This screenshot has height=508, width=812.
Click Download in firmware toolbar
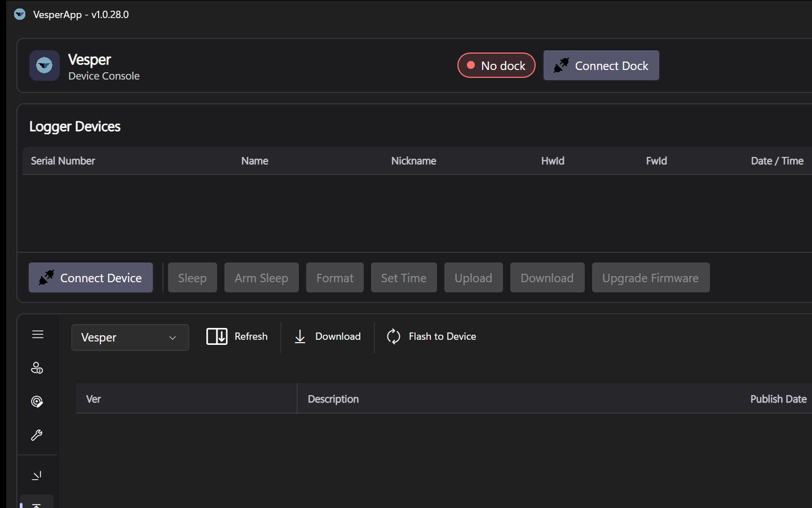[328, 336]
